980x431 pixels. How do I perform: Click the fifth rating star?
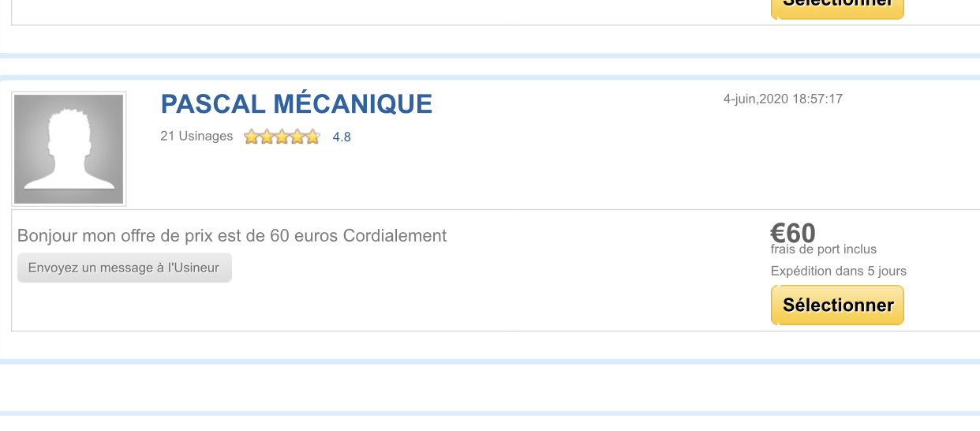[x=312, y=137]
